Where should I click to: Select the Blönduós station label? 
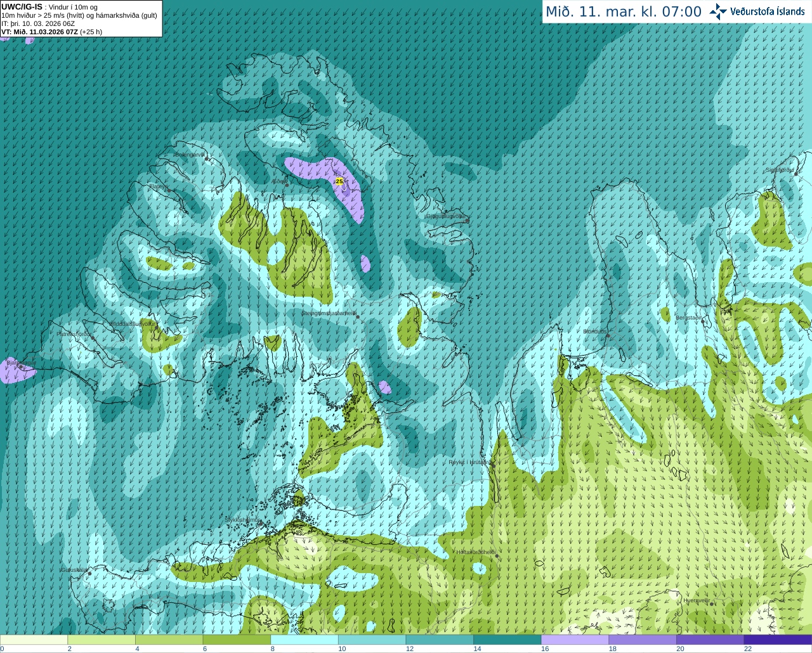595,332
